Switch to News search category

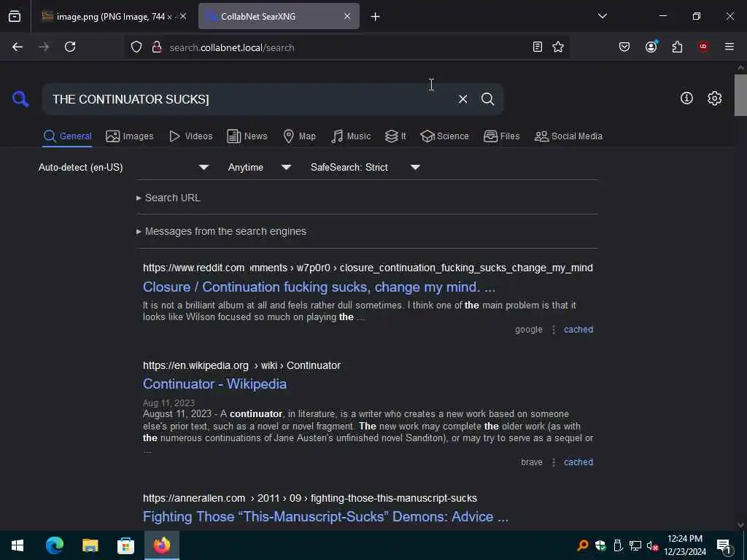coord(247,136)
